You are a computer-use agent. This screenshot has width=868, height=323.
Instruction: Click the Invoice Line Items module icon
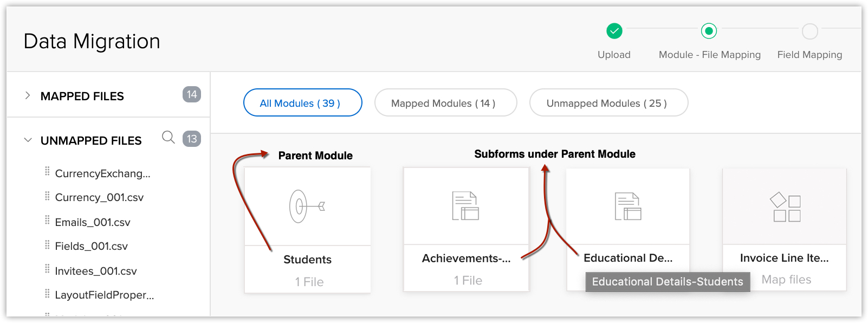pos(787,207)
